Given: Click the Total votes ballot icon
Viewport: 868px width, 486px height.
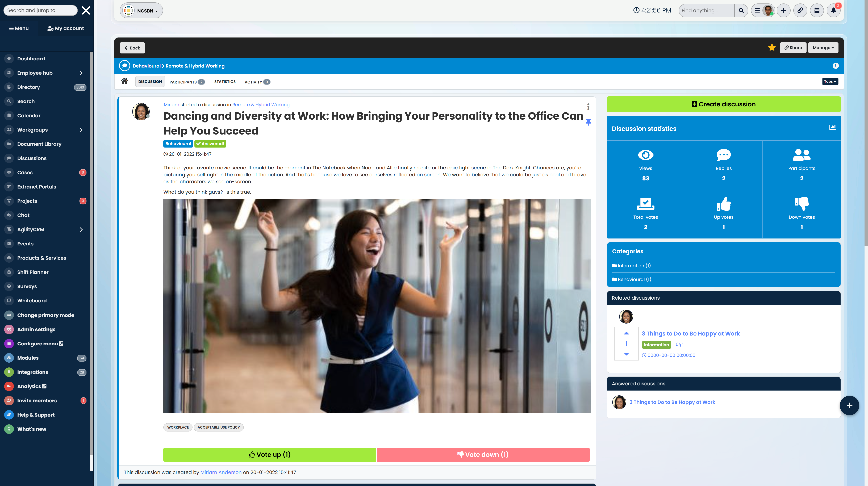Looking at the screenshot, I should 646,203.
